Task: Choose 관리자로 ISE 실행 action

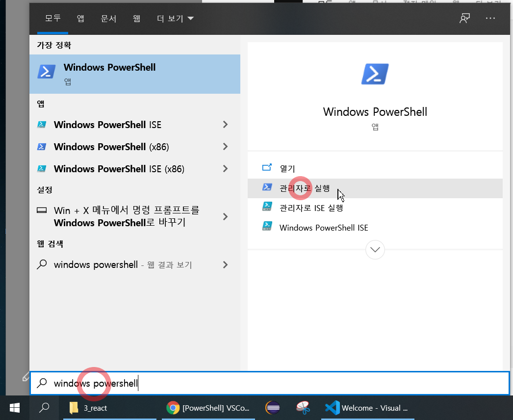Action: click(x=375, y=208)
